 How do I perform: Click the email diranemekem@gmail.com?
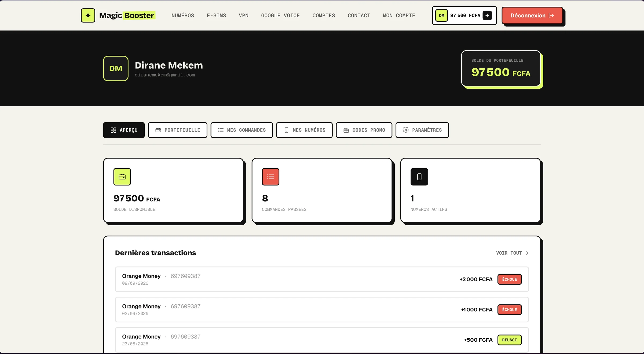[x=165, y=75]
